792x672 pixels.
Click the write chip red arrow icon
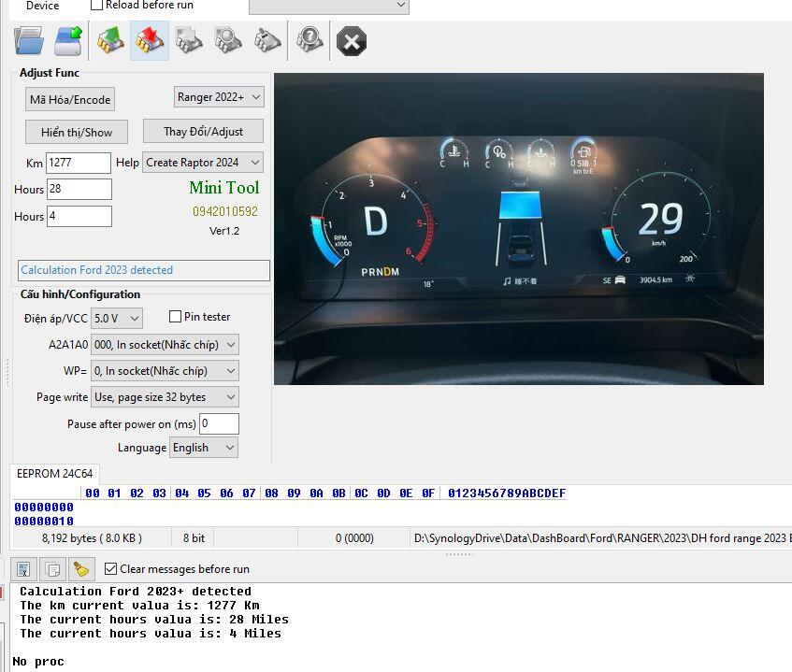point(150,41)
